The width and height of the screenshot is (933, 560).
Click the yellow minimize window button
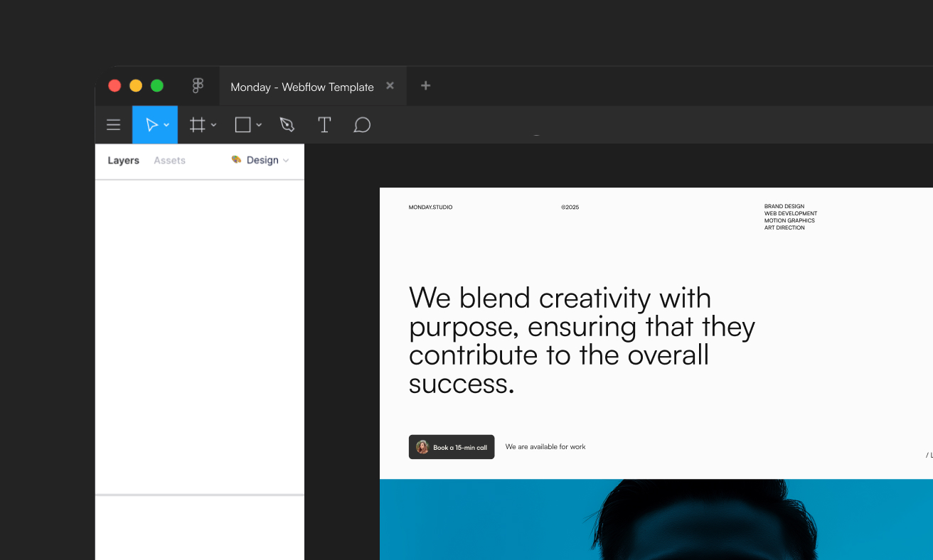click(x=136, y=86)
